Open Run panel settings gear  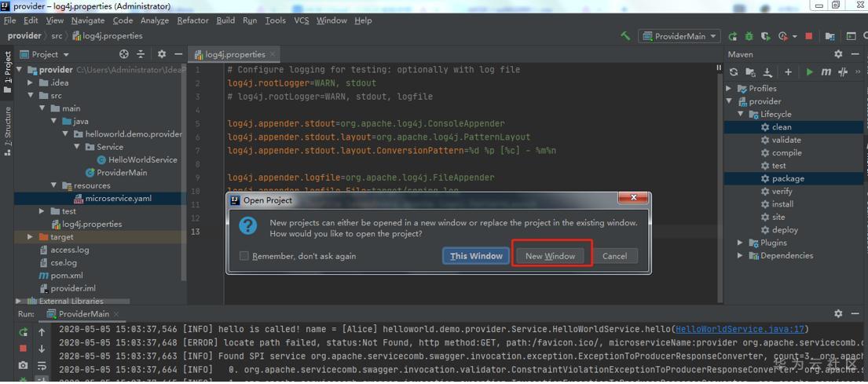[x=839, y=313]
